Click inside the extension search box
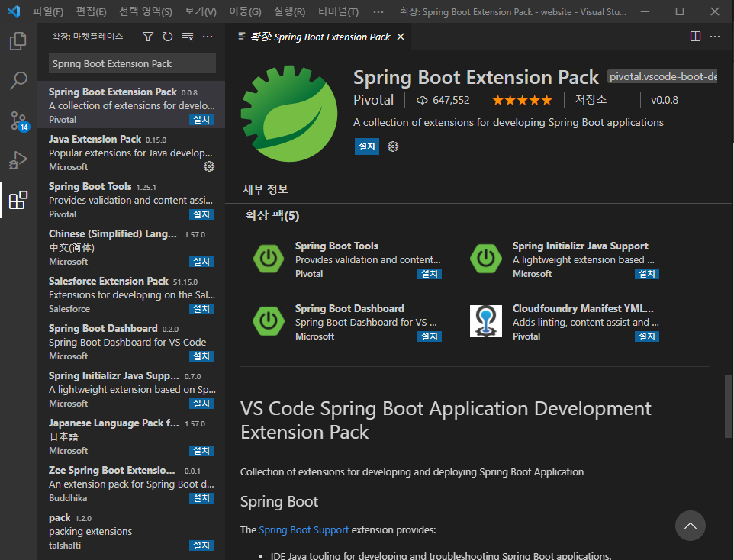The image size is (734, 560). pyautogui.click(x=131, y=63)
